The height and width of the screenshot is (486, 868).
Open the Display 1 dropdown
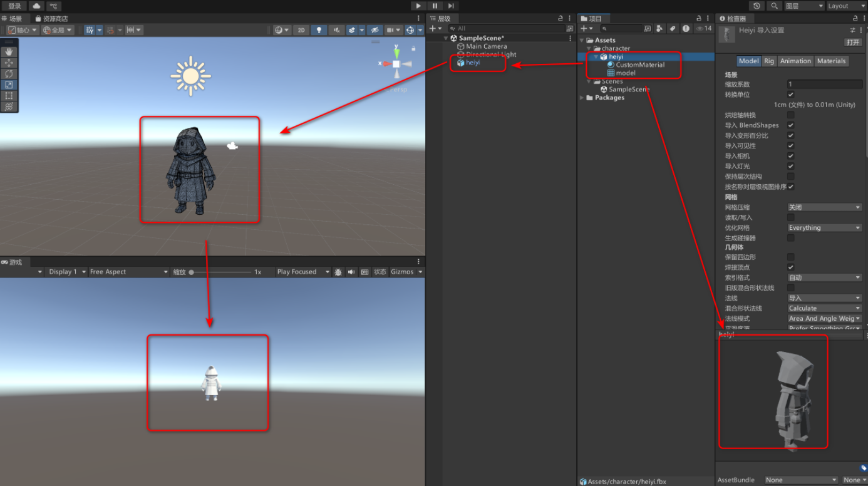[x=66, y=272]
